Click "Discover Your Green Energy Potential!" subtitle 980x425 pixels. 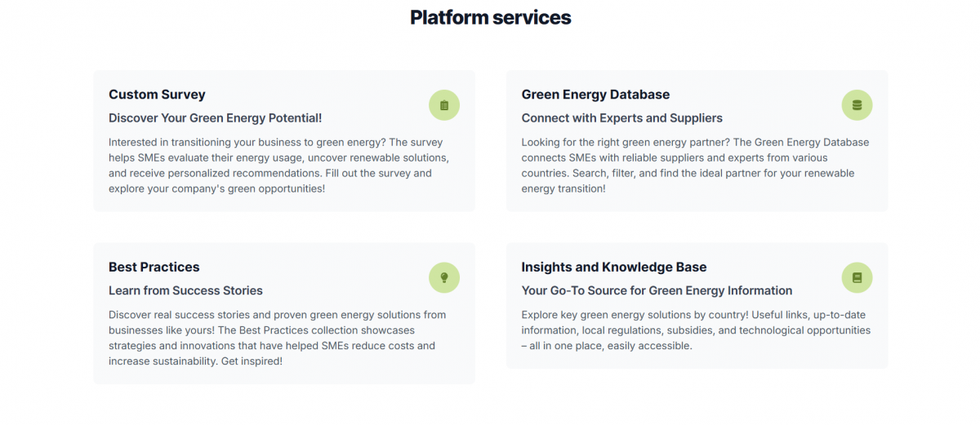pos(215,118)
